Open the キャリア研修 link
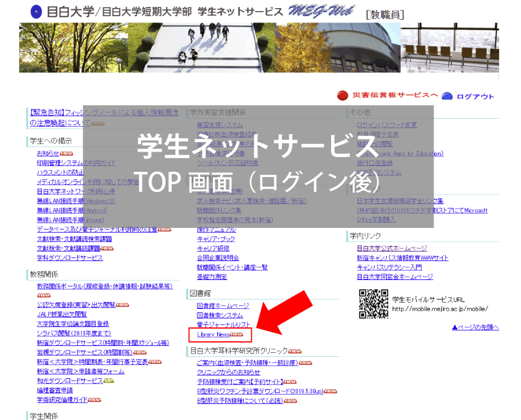The image size is (521, 420). click(213, 248)
